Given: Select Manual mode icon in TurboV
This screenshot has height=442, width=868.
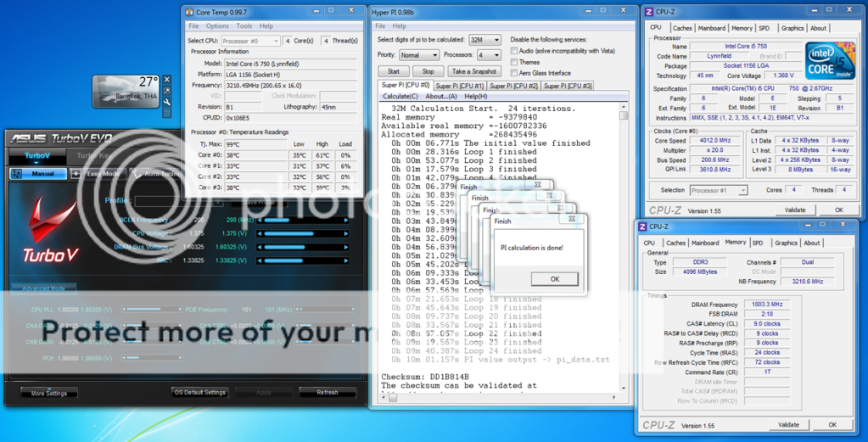Looking at the screenshot, I should 17,174.
